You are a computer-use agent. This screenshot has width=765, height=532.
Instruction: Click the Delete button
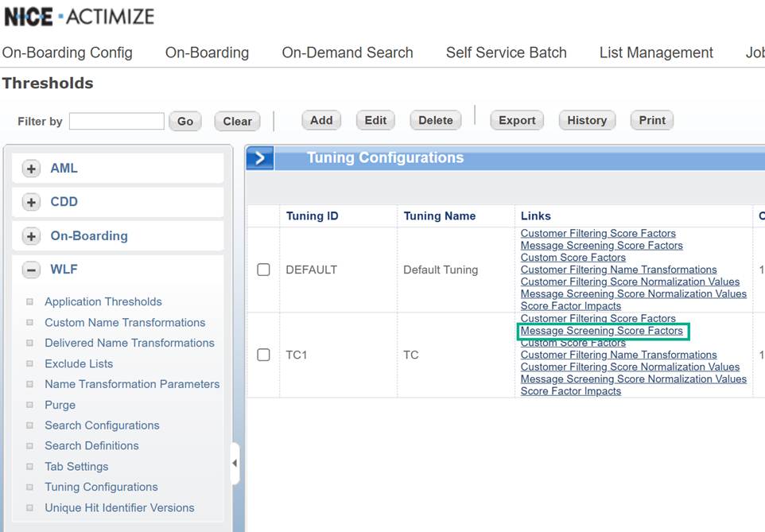[436, 120]
